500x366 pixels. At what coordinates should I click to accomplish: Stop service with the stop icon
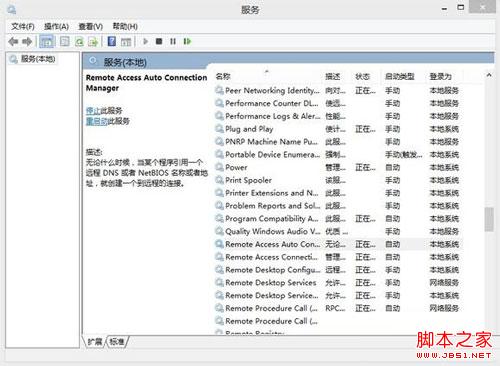159,41
